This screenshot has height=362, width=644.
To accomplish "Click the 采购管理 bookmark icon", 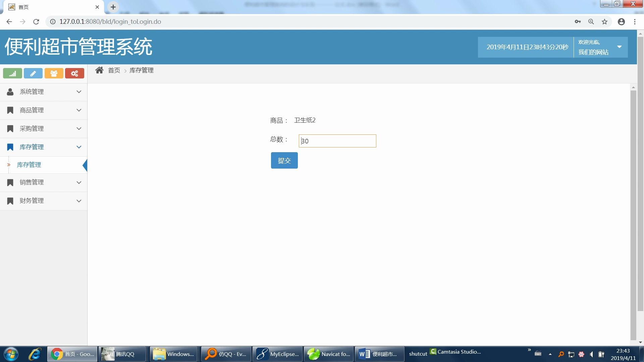I will tap(10, 129).
